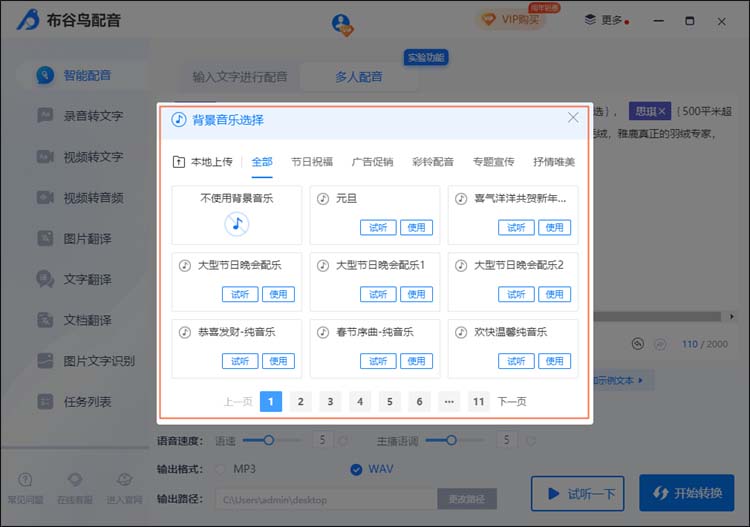Click the 本地上传 upload icon

(x=180, y=161)
